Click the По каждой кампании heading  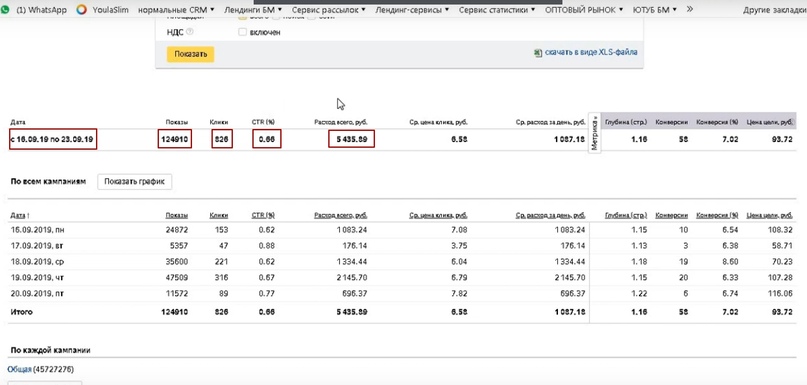tap(50, 350)
